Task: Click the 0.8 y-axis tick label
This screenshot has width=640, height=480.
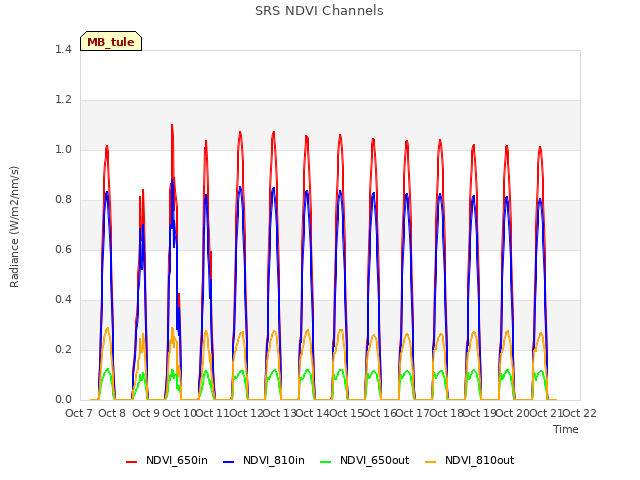Action: [63, 200]
